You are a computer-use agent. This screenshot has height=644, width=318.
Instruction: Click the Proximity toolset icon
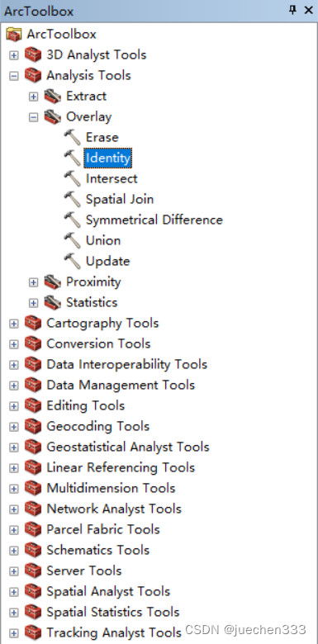click(53, 282)
